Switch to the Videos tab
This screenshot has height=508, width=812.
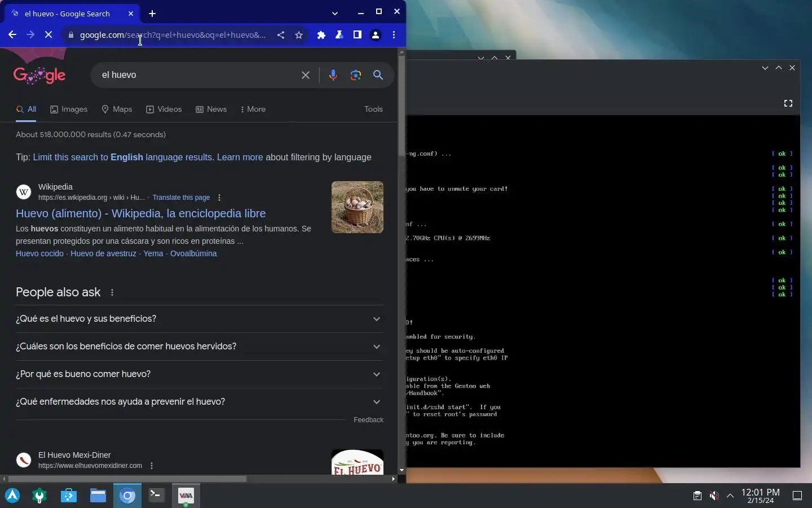tap(164, 110)
